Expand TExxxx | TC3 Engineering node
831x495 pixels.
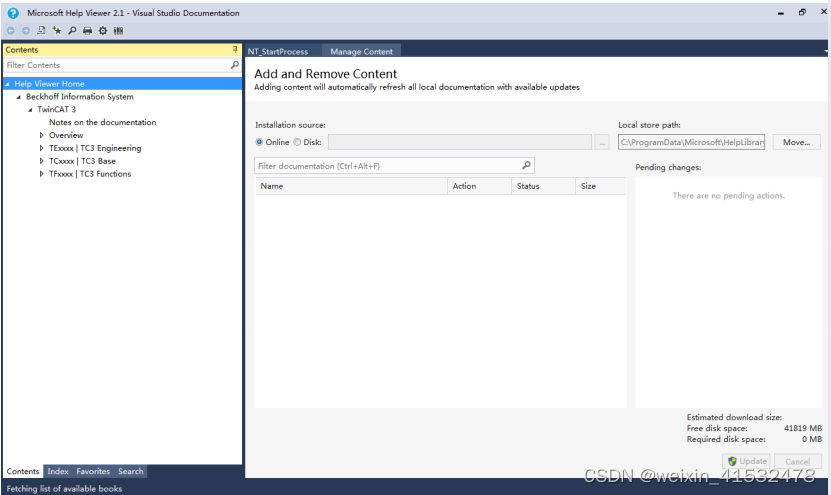coord(41,148)
